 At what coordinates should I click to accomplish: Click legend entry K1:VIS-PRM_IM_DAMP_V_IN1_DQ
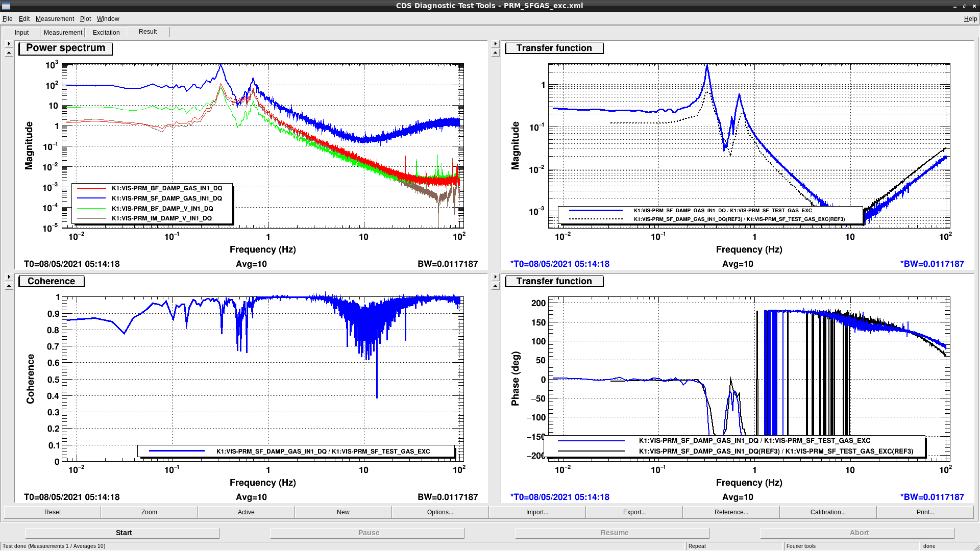162,218
